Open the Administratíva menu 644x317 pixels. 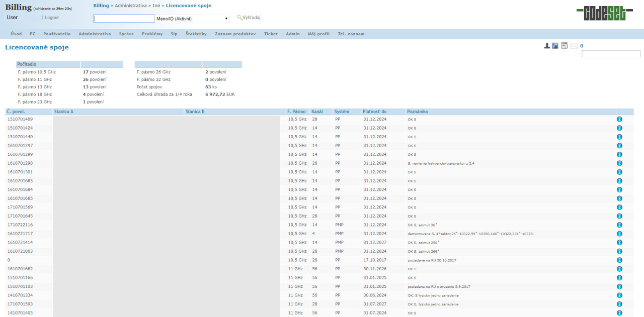point(95,34)
